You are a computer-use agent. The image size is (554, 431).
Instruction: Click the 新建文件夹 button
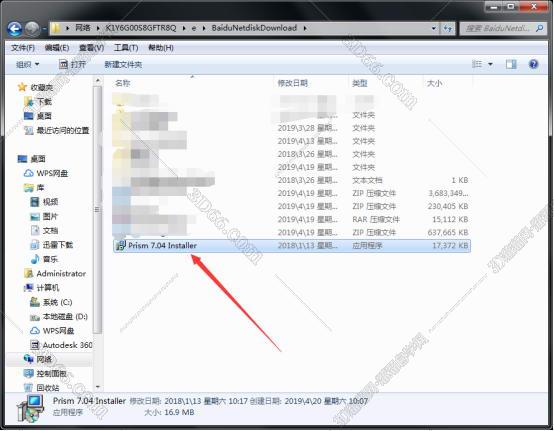(x=123, y=64)
